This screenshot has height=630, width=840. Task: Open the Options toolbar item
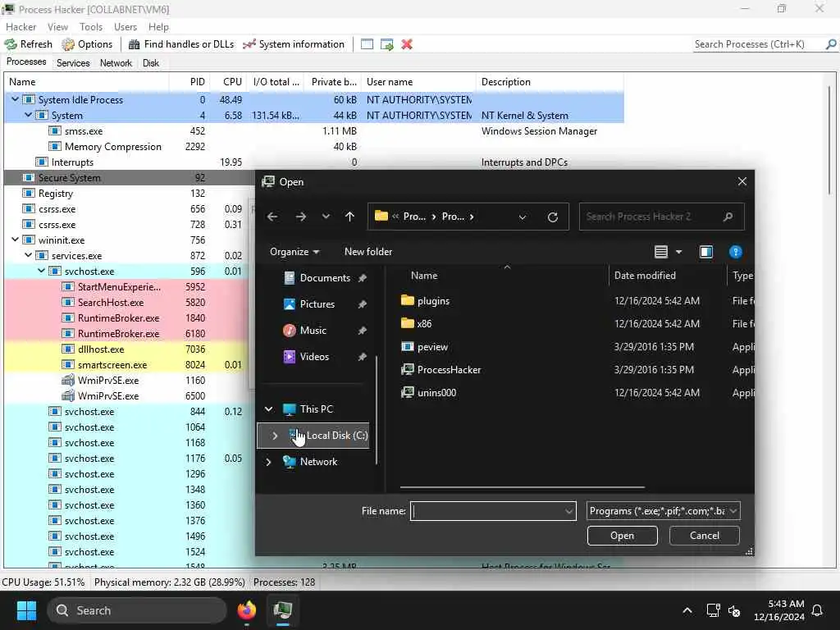(x=87, y=44)
